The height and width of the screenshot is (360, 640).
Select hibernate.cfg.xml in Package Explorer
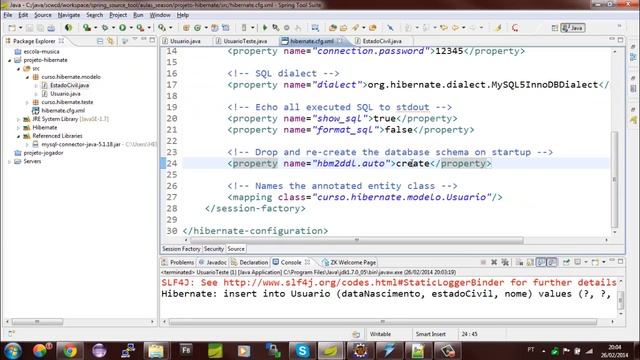pos(63,111)
